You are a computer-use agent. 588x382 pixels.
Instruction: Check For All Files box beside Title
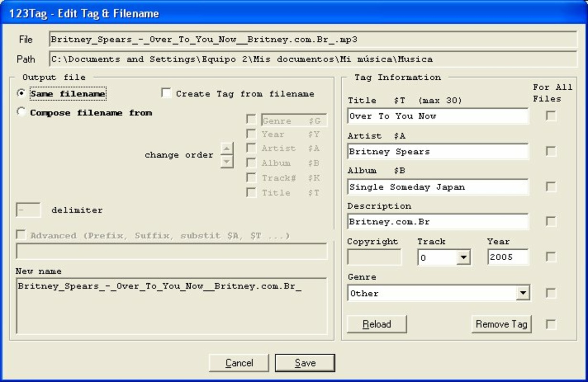pos(551,116)
